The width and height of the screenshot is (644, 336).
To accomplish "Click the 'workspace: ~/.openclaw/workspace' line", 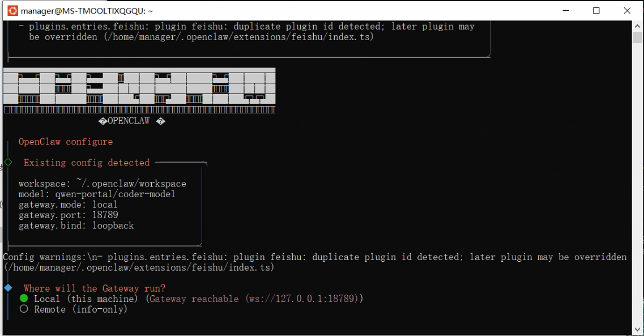I will [x=103, y=183].
